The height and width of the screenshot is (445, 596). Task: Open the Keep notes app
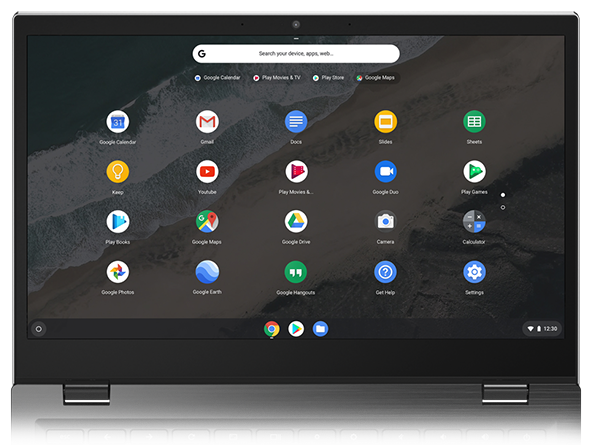pyautogui.click(x=118, y=172)
